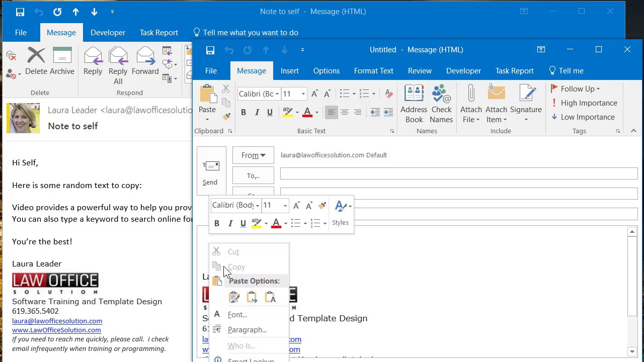Archive the Note to self message
644x362 pixels.
62,61
